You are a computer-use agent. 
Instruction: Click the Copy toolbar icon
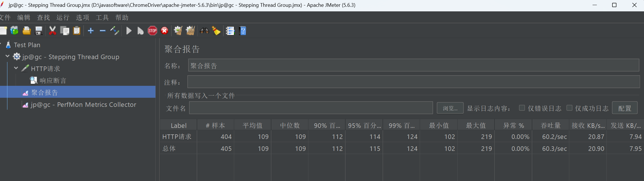[65, 31]
